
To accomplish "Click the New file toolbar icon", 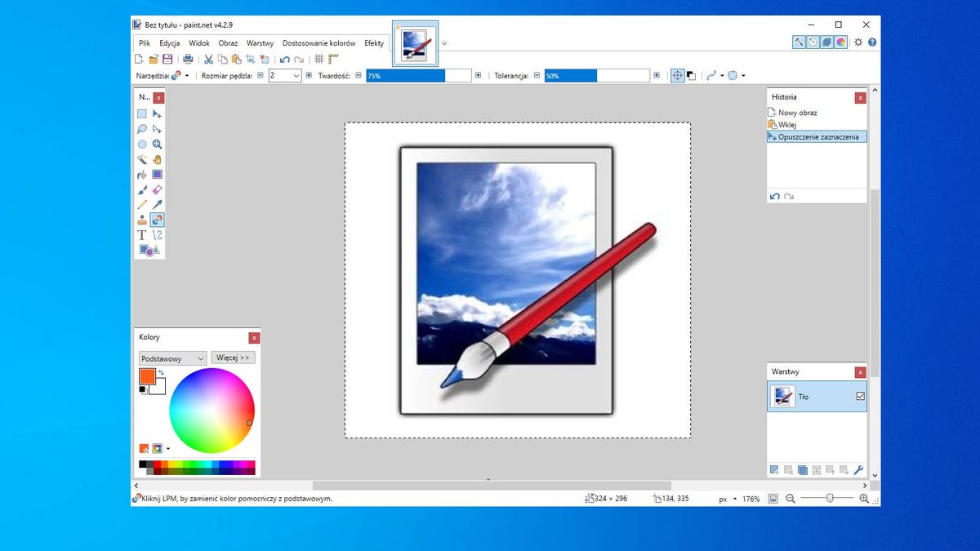I will click(x=139, y=59).
